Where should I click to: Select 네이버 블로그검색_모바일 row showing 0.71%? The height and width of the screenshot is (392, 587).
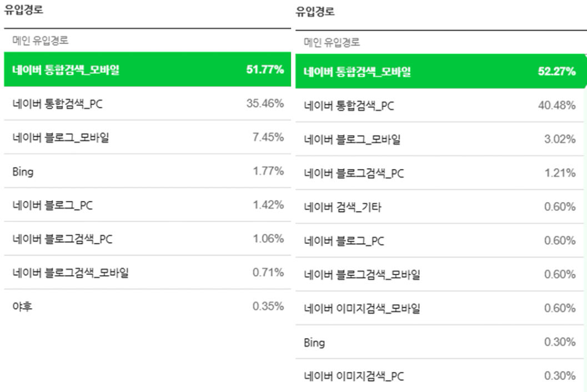tap(147, 273)
